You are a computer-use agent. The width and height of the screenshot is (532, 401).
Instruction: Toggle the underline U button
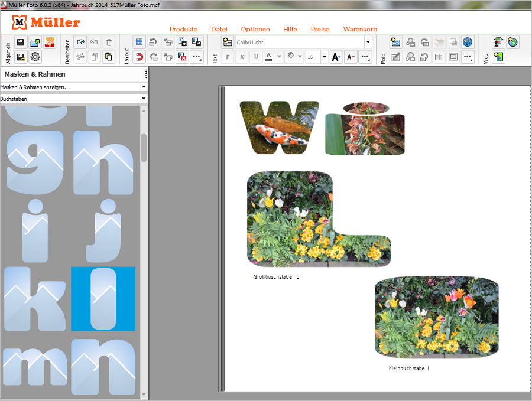(x=256, y=57)
